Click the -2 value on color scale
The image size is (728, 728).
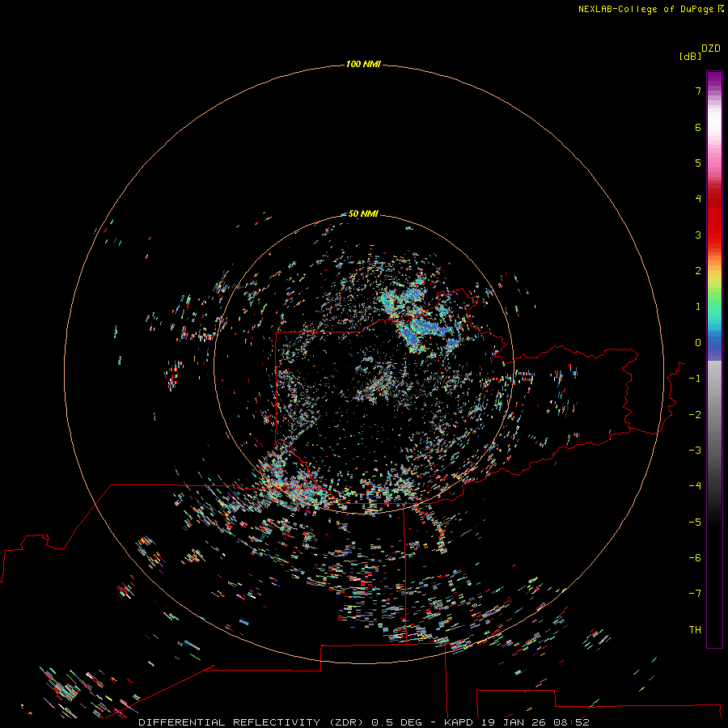tap(695, 414)
